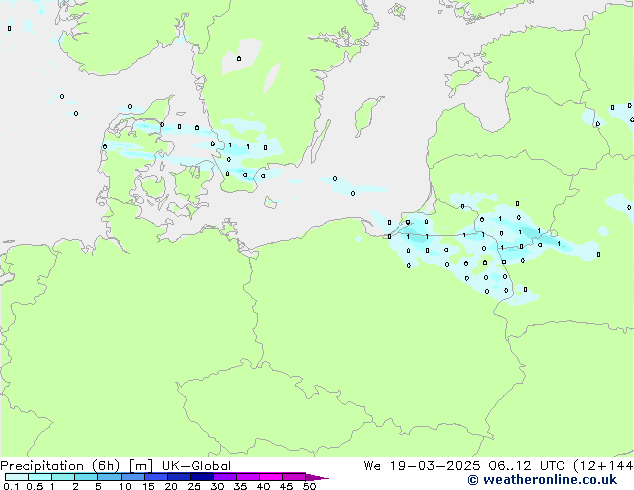Click the '06..12 UTC' time range

526,466
